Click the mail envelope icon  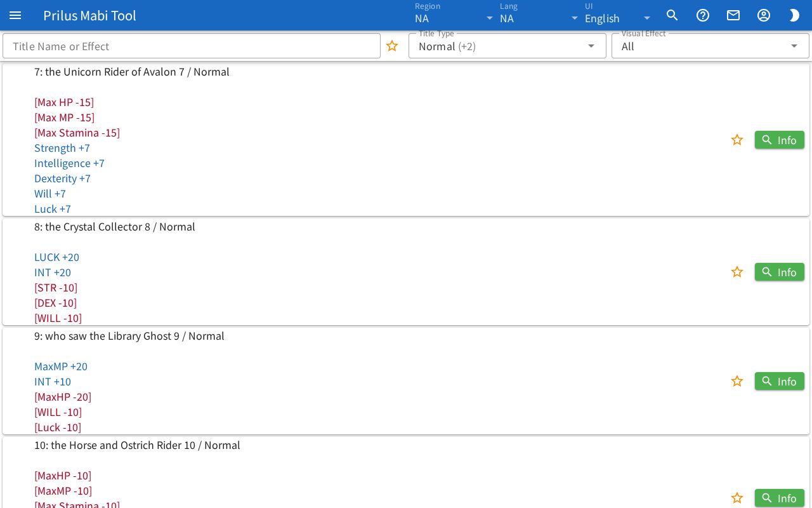click(x=733, y=15)
